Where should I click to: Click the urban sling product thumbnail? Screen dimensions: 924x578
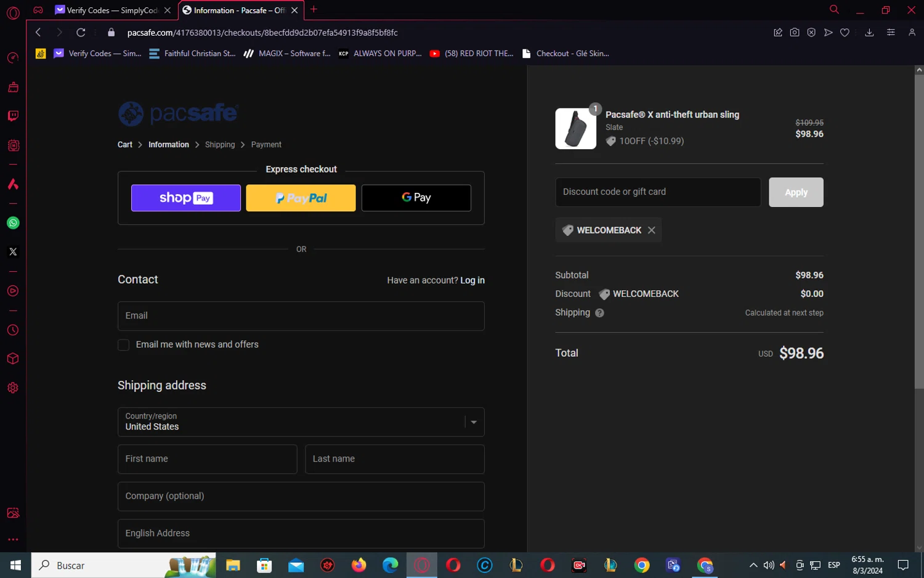(576, 129)
